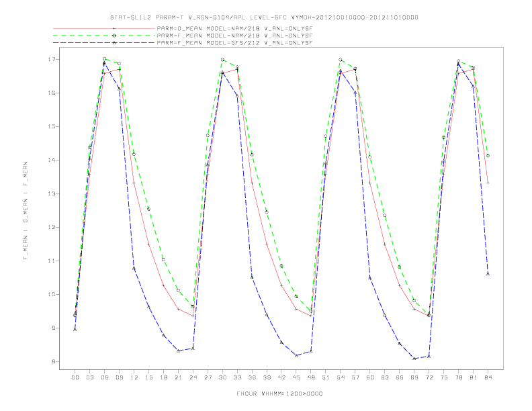Click the x-axis tick label 42
This screenshot has width=532, height=411.
[281, 377]
